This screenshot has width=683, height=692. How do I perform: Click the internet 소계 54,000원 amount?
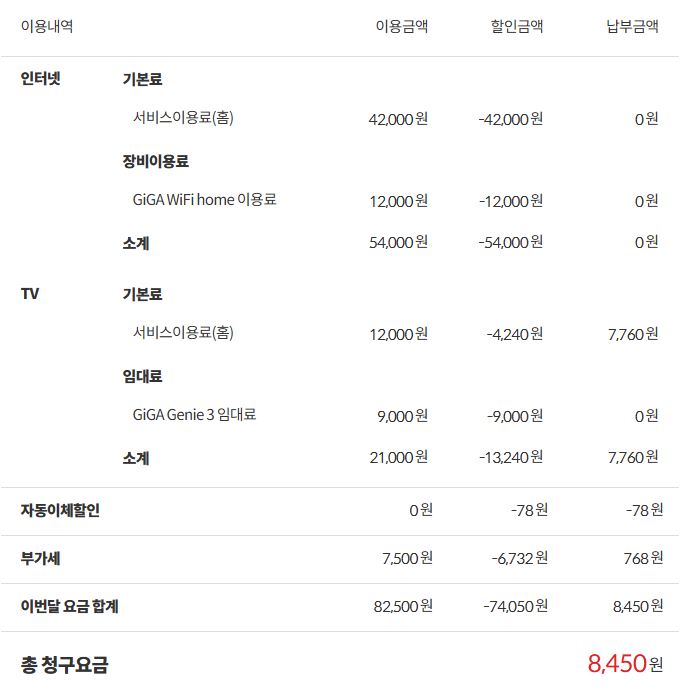[x=398, y=242]
